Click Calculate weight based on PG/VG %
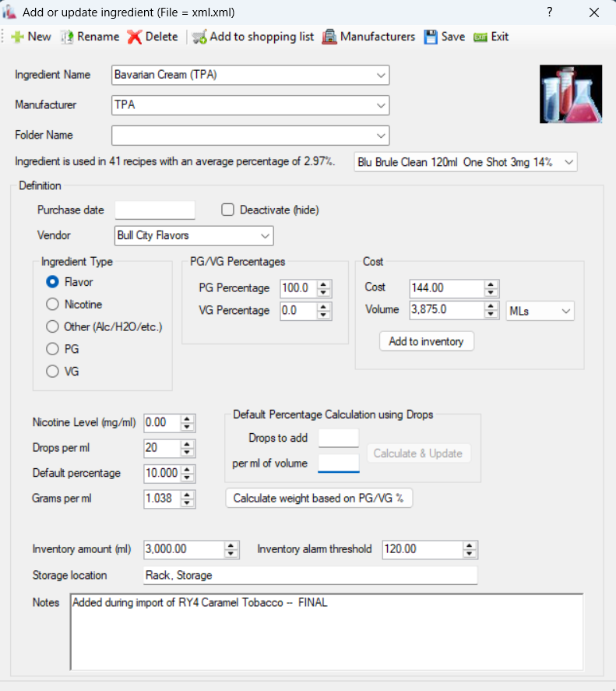 pos(319,499)
